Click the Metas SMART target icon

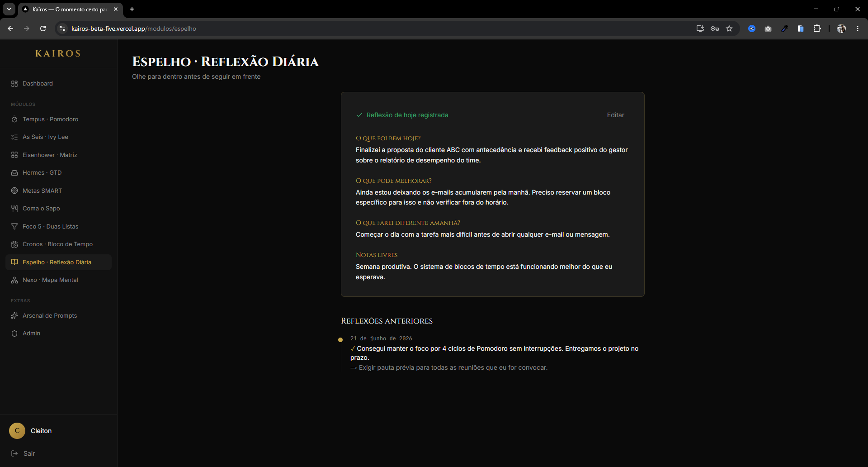click(14, 191)
